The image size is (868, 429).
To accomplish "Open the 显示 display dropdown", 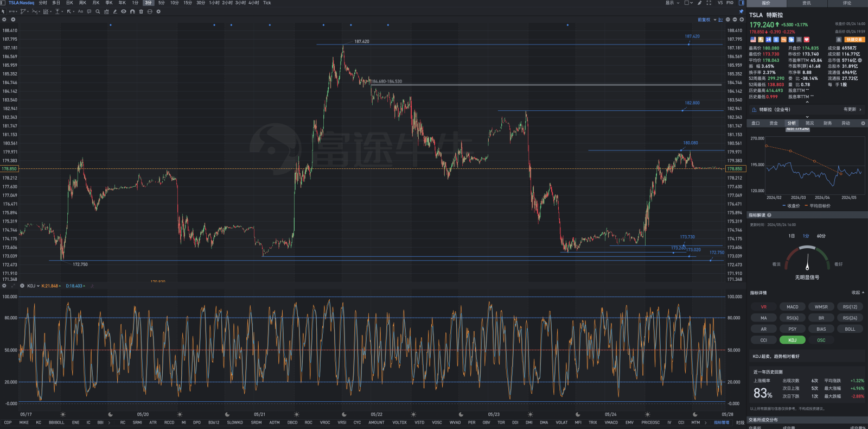I will 672,3.
